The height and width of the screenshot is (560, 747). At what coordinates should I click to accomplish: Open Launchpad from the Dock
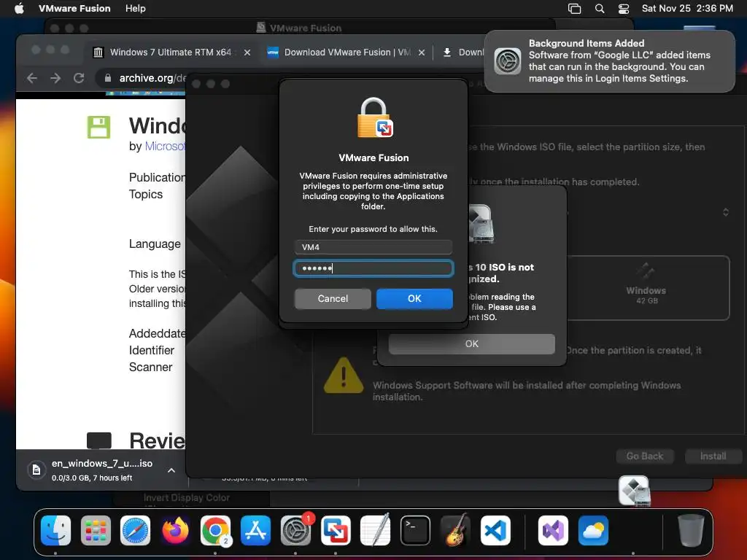pos(96,531)
